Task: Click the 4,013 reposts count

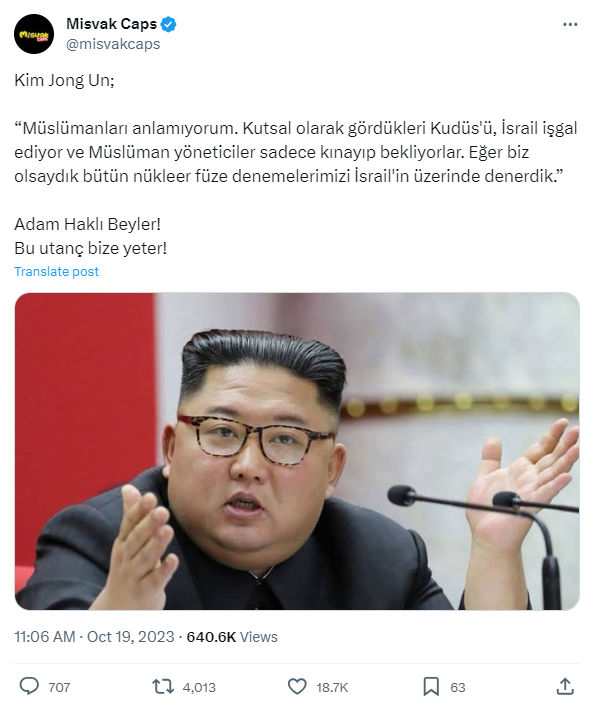Action: [x=199, y=688]
